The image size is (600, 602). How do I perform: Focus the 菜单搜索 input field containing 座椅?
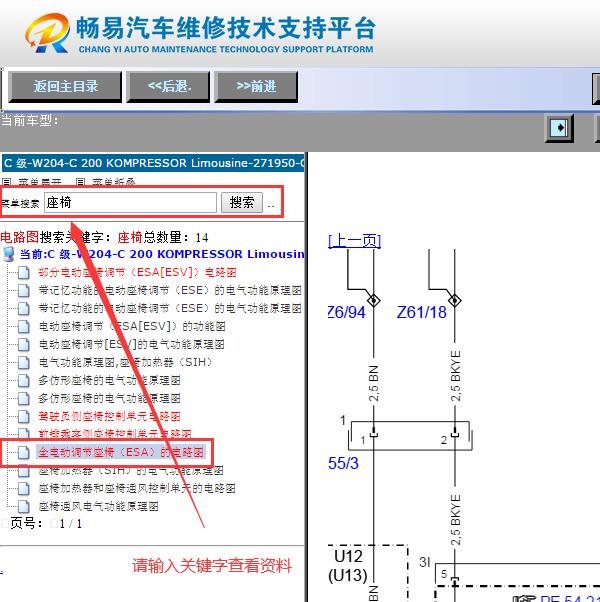(x=131, y=202)
